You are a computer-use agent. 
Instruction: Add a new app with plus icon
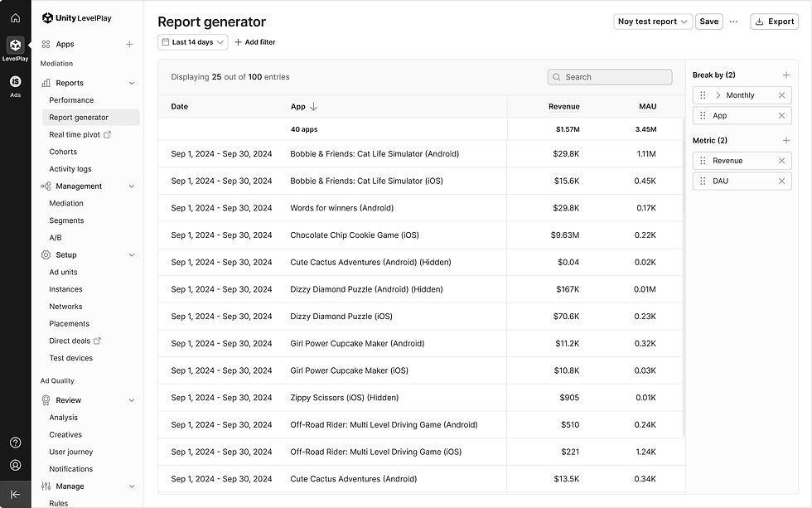[x=129, y=45]
